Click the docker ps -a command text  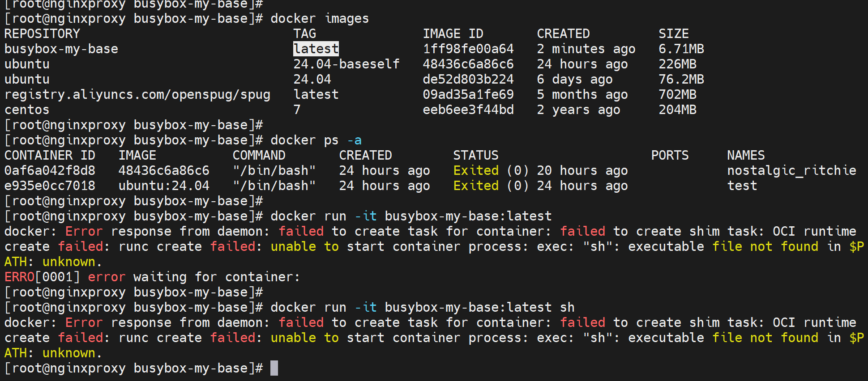tap(316, 140)
